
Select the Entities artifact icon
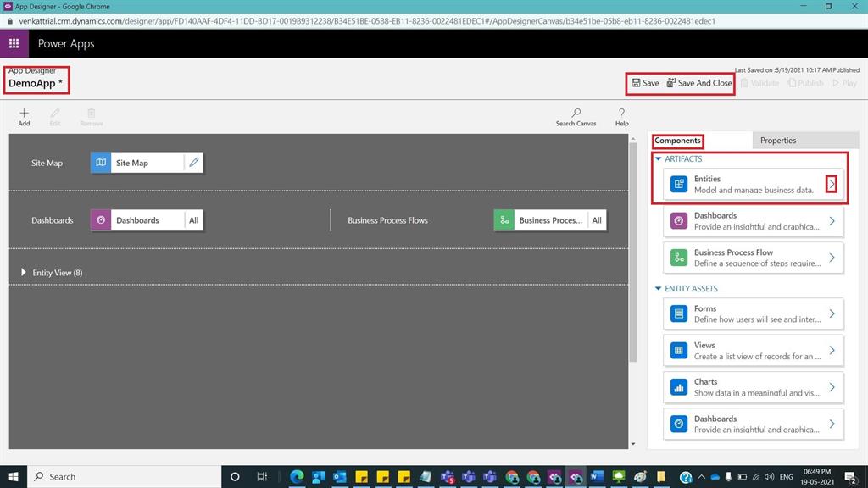[x=679, y=183]
